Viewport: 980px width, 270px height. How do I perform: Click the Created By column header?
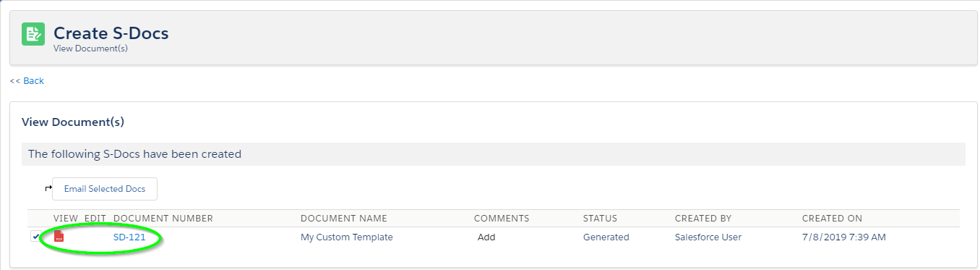pyautogui.click(x=703, y=219)
